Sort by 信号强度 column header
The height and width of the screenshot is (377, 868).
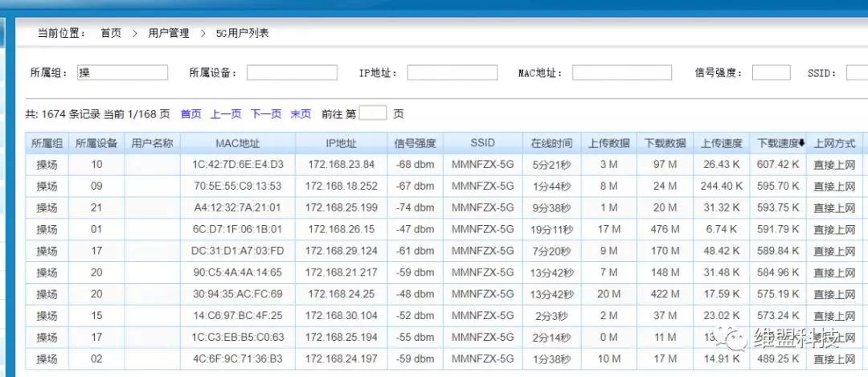coord(416,143)
